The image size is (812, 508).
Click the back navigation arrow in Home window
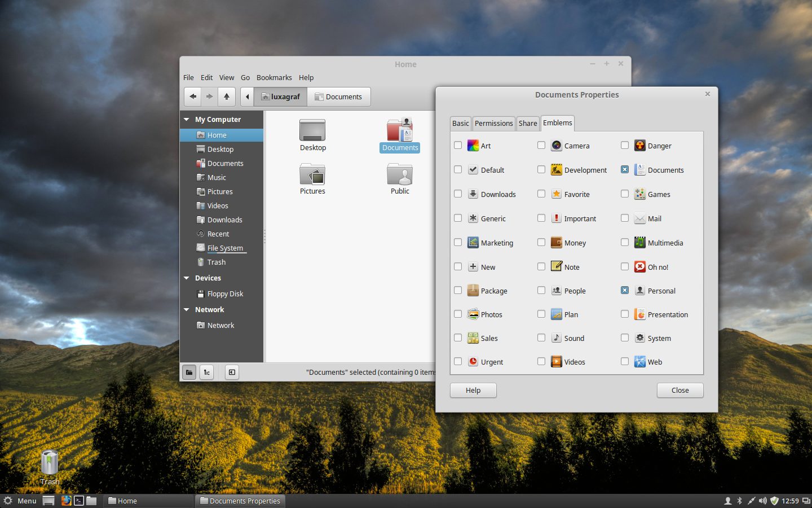192,97
